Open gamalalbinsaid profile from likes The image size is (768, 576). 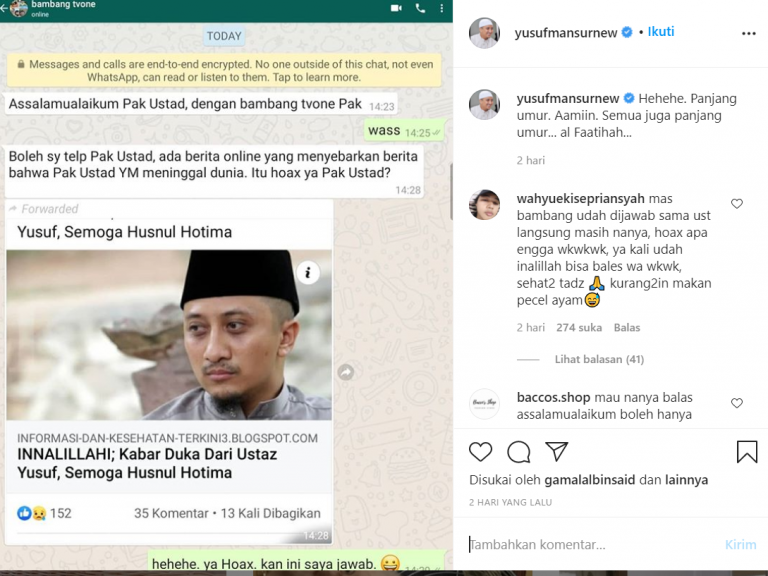(x=589, y=480)
